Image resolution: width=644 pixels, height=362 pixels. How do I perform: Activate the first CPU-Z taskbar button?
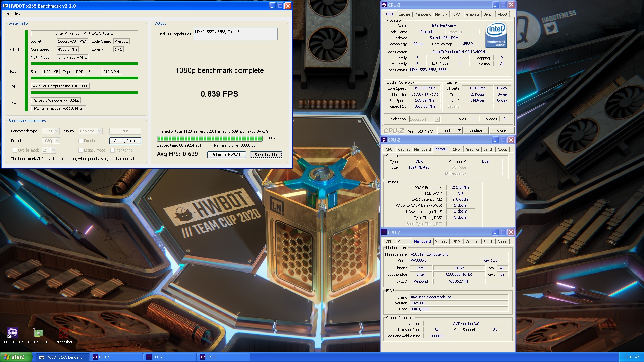coord(116,357)
